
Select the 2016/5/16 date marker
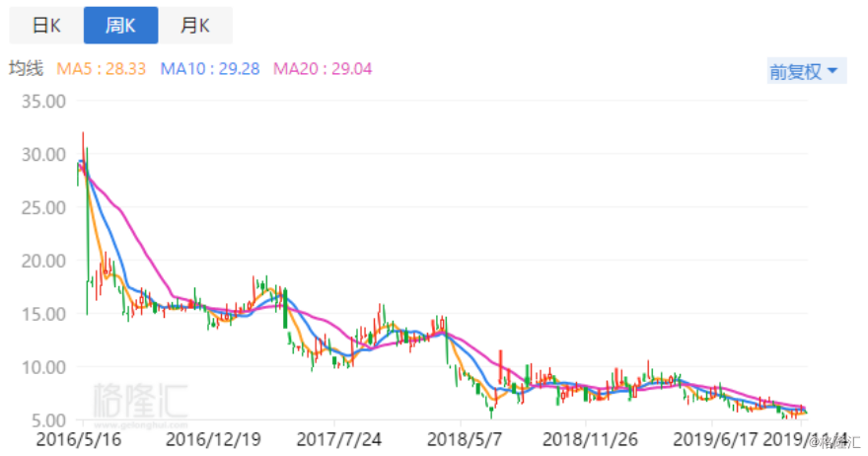(x=79, y=439)
